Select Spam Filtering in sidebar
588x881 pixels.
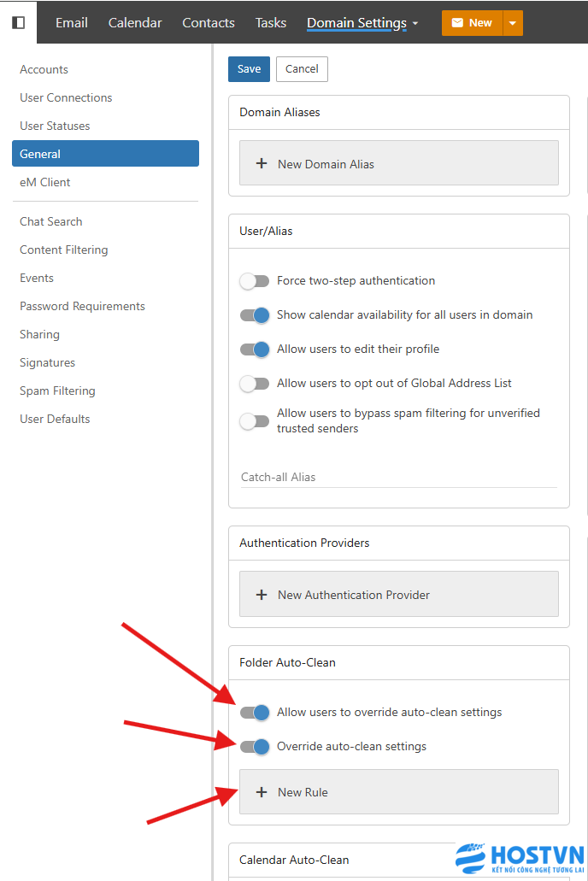(x=57, y=391)
